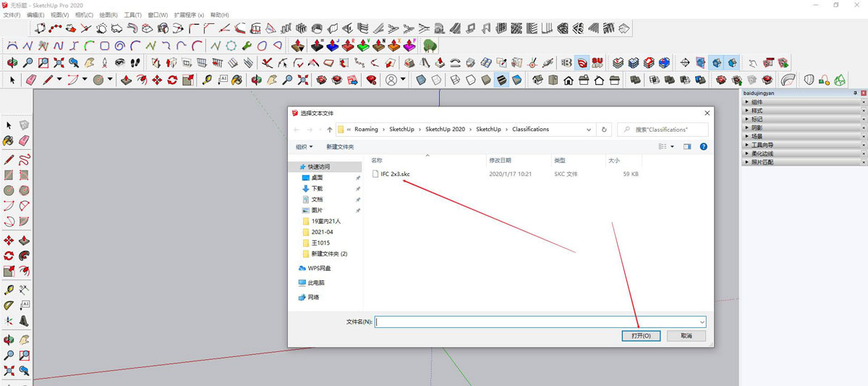This screenshot has height=386, width=868.
Task: Click the 打开(O) button
Action: pos(641,336)
